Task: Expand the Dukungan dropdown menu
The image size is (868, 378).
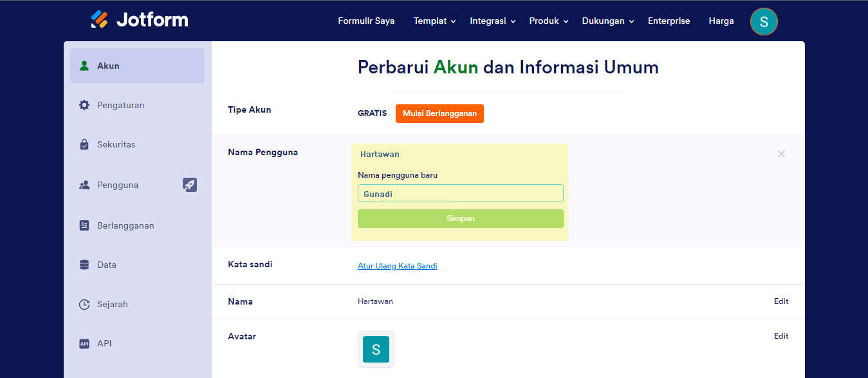Action: pyautogui.click(x=608, y=21)
